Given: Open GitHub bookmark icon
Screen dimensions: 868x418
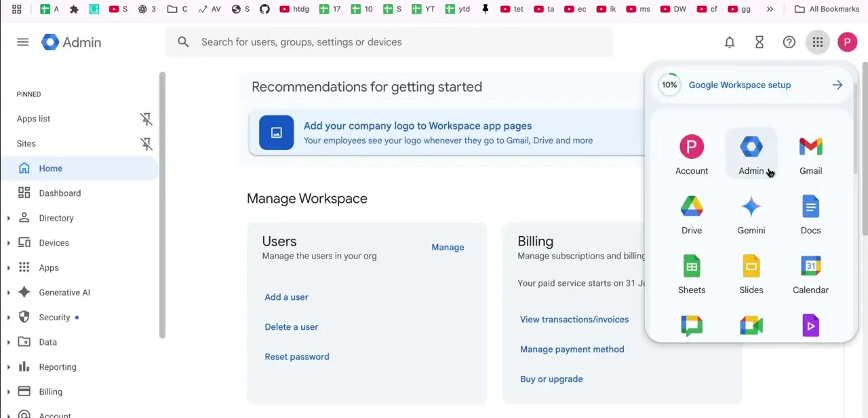Looking at the screenshot, I should tap(264, 9).
